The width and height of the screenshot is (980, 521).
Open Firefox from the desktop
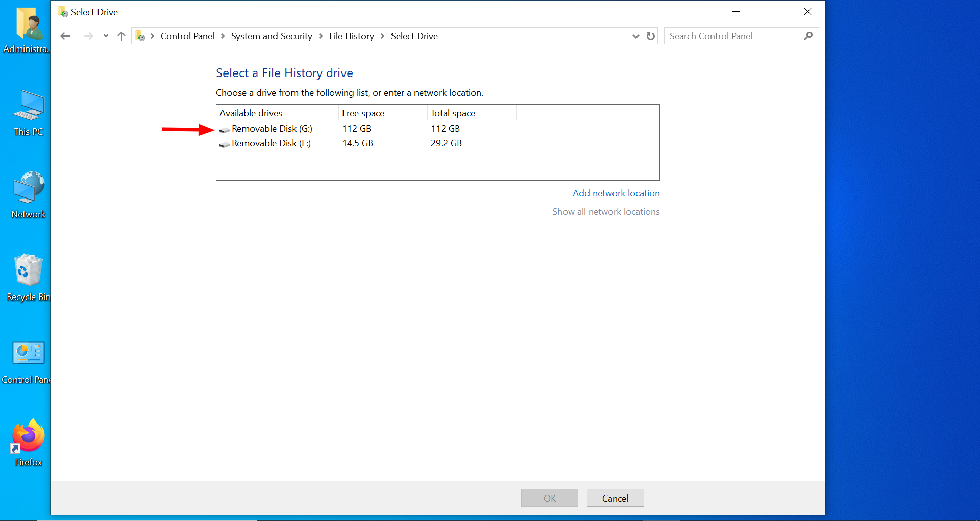28,436
